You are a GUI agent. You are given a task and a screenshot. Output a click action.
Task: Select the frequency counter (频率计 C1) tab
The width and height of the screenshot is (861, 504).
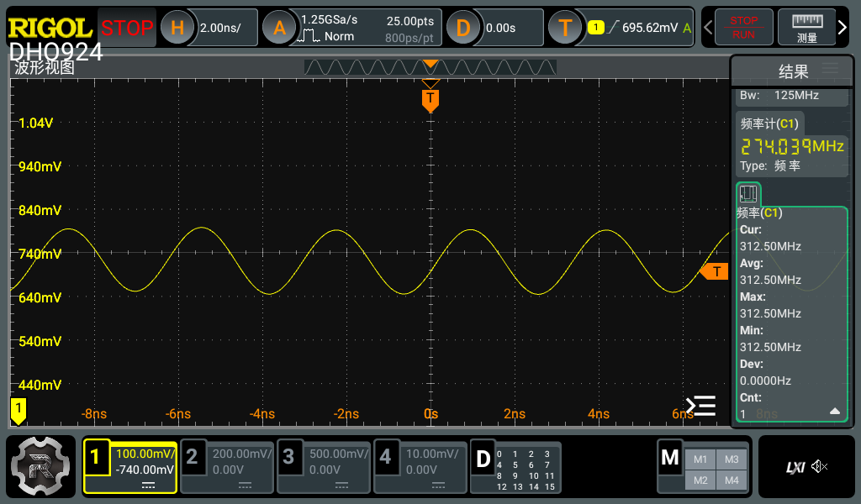[769, 124]
